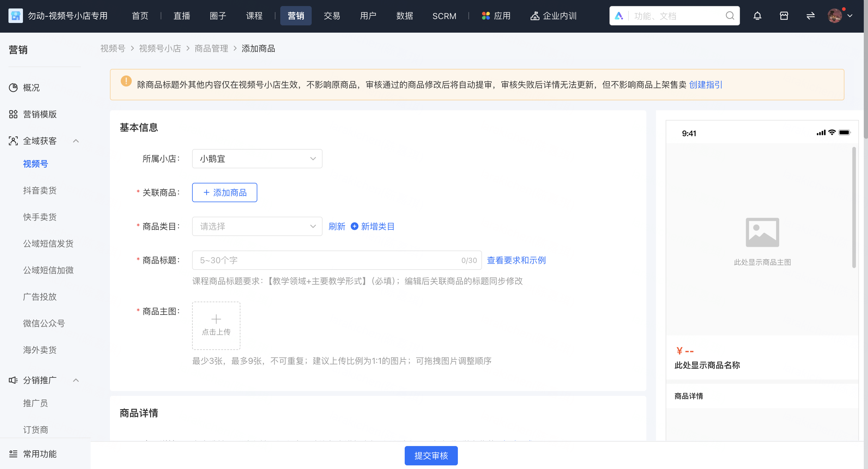Image resolution: width=868 pixels, height=469 pixels.
Task: Click the search magnifier icon
Action: click(x=730, y=15)
